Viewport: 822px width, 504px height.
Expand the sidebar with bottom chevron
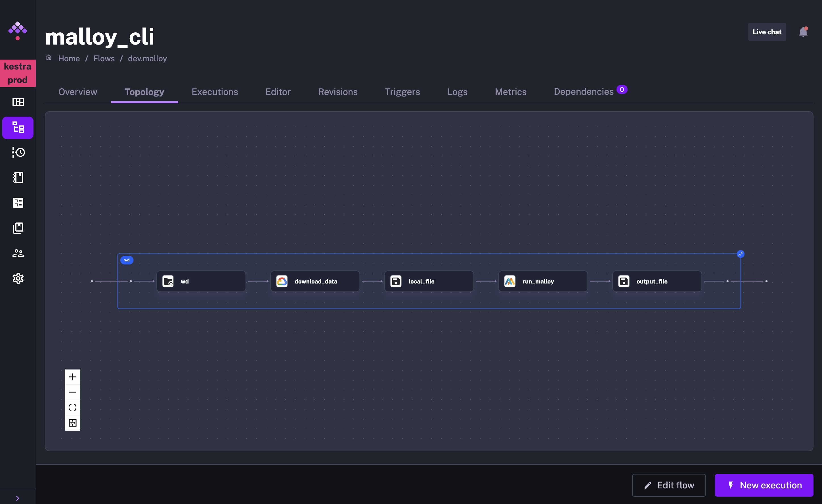(18, 498)
